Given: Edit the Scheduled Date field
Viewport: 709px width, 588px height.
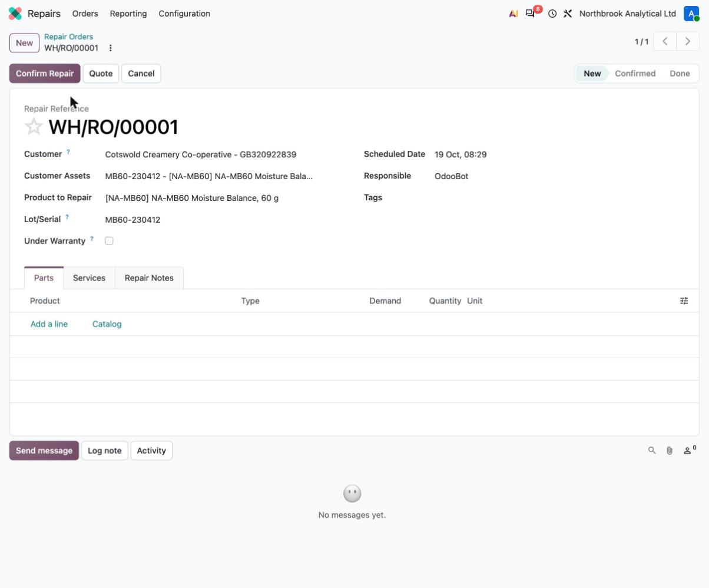Looking at the screenshot, I should pyautogui.click(x=559, y=154).
